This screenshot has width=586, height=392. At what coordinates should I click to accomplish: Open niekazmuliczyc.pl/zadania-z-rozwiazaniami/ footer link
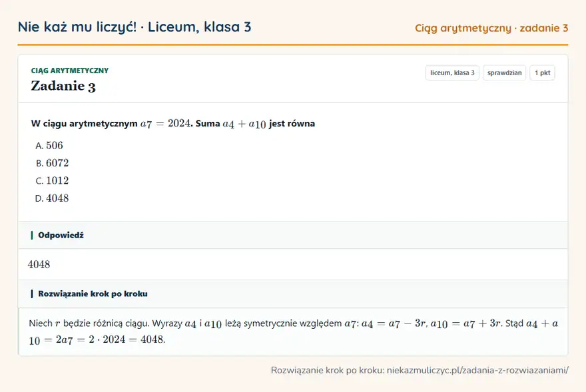tap(477, 370)
